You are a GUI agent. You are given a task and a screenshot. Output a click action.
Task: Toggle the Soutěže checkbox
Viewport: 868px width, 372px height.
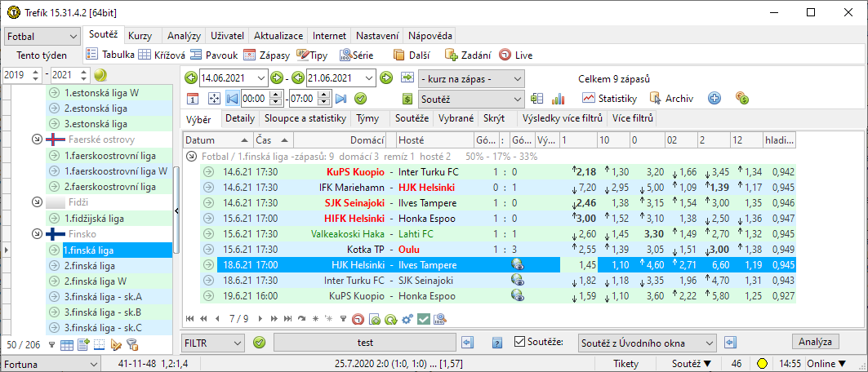519,342
